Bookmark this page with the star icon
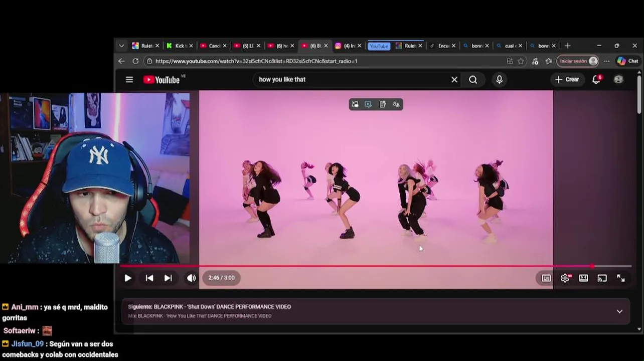The image size is (644, 361). [x=521, y=61]
